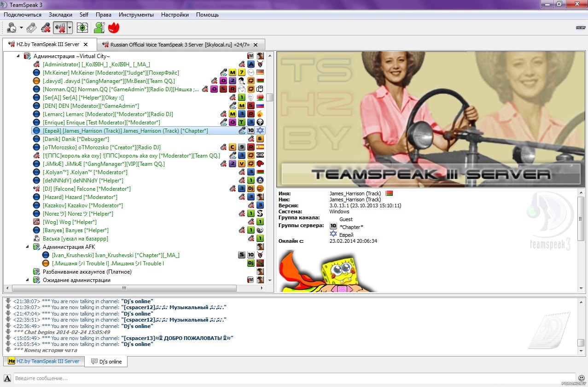The width and height of the screenshot is (588, 387).
Task: Collapse the Администрация ~Virtual City~ channel
Action: point(18,56)
